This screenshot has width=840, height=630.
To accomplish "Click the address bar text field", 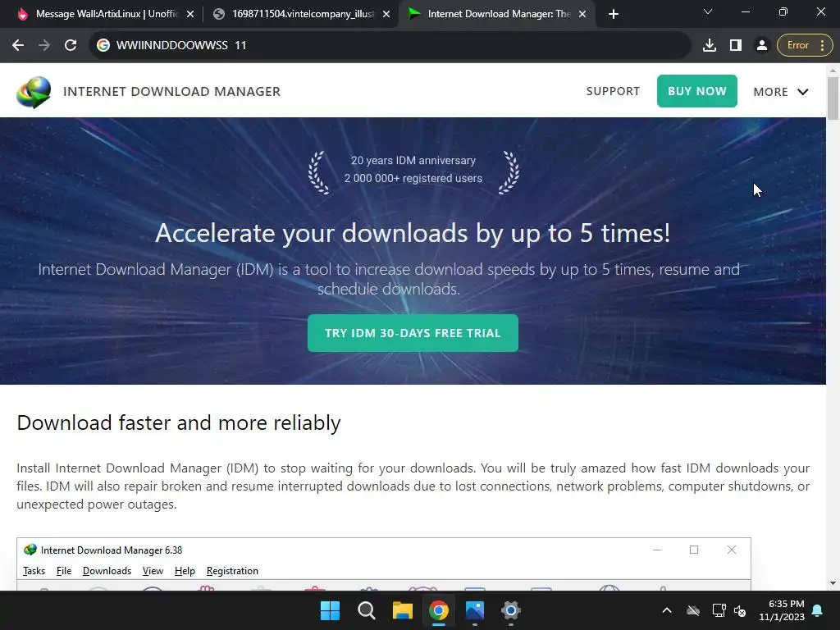I will (390, 46).
